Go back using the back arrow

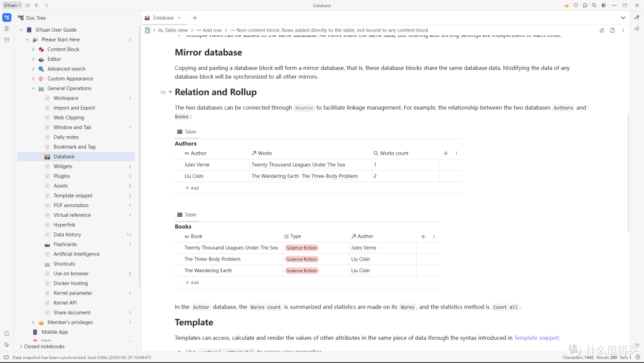pyautogui.click(x=37, y=5)
